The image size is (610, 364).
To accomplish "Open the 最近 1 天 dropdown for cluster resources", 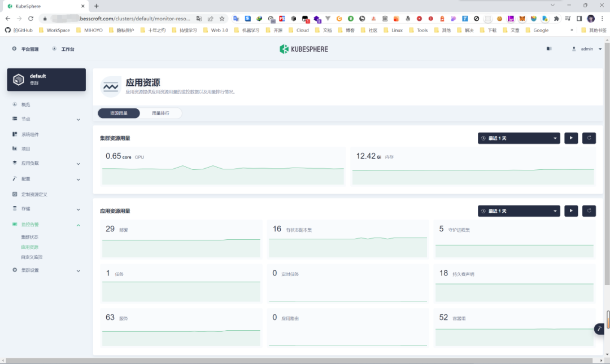I will pos(518,138).
